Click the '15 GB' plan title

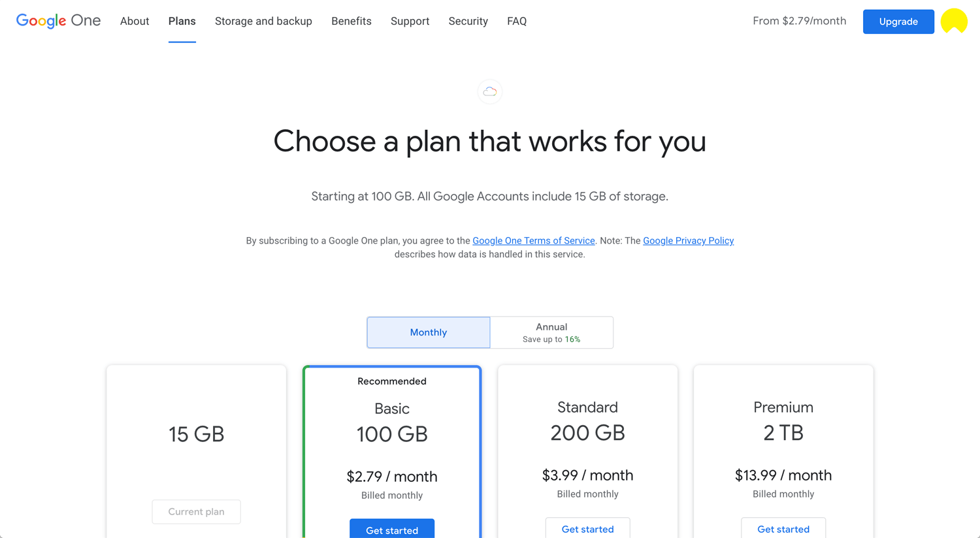196,434
